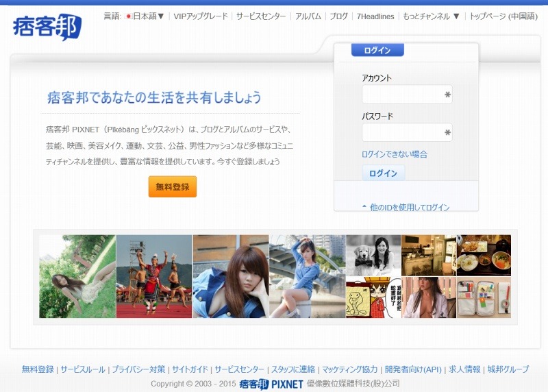This screenshot has width=548, height=392.
Task: Open the アルバム menu item
Action: [x=308, y=16]
